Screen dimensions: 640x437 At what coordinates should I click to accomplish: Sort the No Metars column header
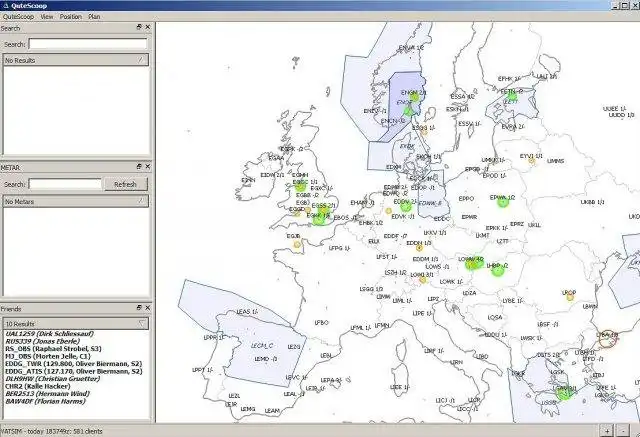pos(76,202)
